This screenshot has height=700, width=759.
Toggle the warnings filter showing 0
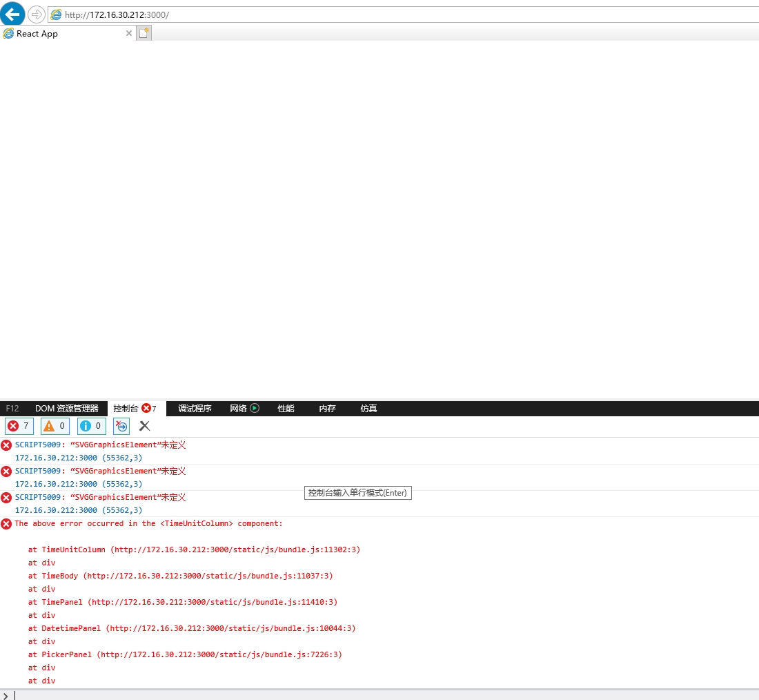click(x=55, y=426)
